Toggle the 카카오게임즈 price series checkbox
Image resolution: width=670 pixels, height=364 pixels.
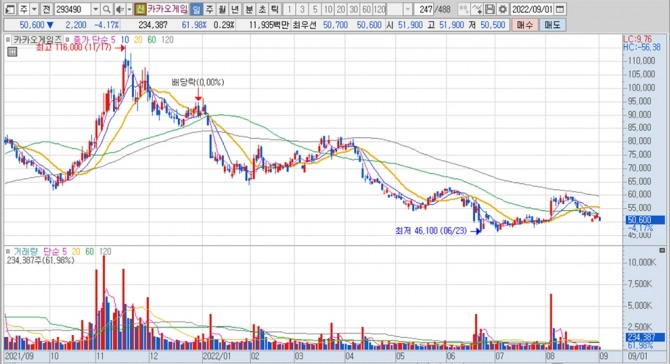point(8,40)
